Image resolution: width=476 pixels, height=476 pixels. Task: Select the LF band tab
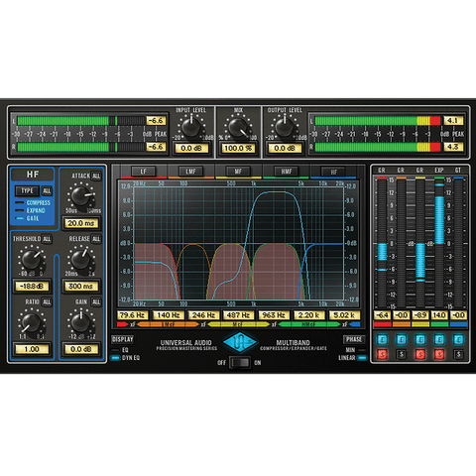coord(143,172)
